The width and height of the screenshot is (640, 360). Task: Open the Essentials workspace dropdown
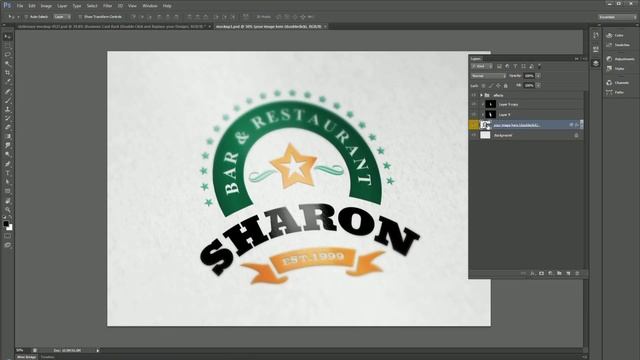617,17
